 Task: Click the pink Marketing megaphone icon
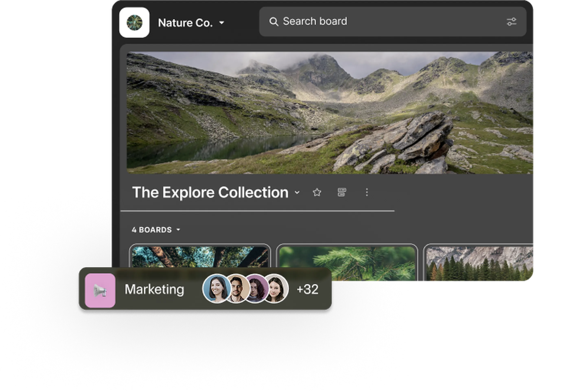click(x=100, y=290)
